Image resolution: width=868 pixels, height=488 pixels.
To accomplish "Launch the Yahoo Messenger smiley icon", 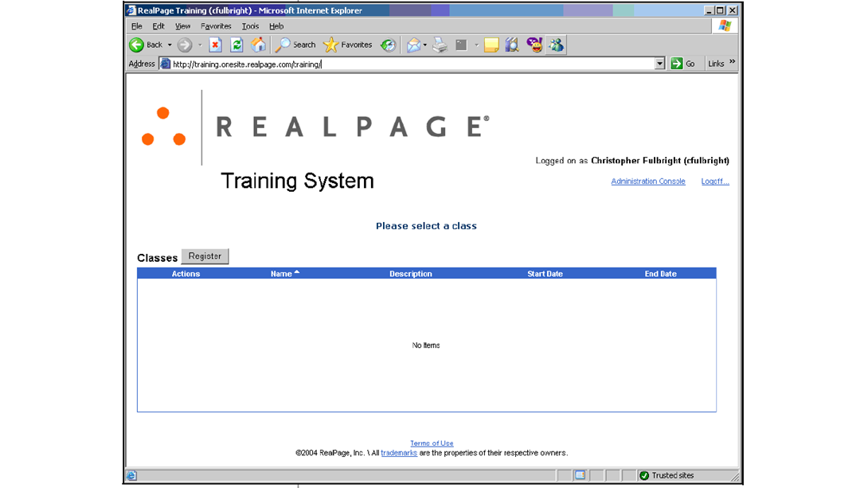I will (x=534, y=45).
